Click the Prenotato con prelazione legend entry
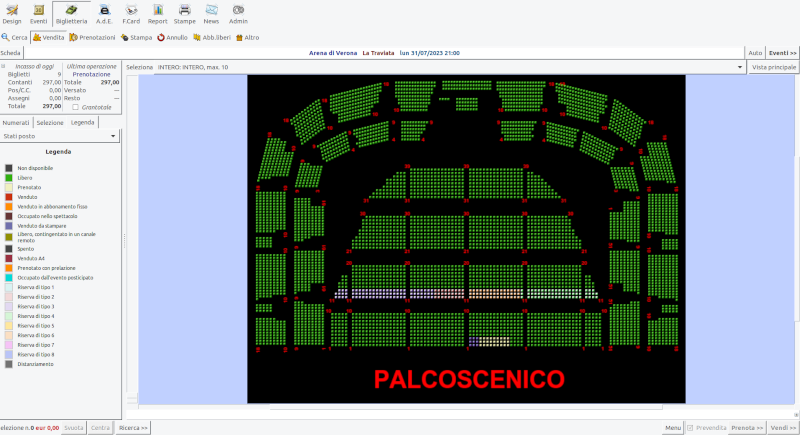 click(46, 268)
